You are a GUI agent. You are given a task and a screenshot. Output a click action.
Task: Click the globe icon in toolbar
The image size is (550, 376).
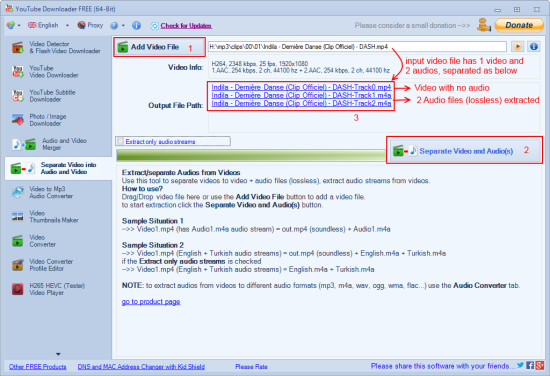(x=11, y=25)
